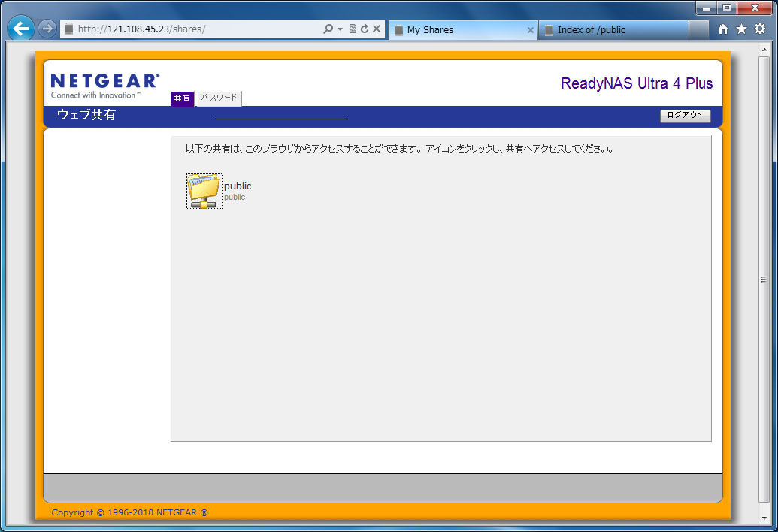778x532 pixels.
Task: Open Favorites with the star icon
Action: click(x=741, y=29)
